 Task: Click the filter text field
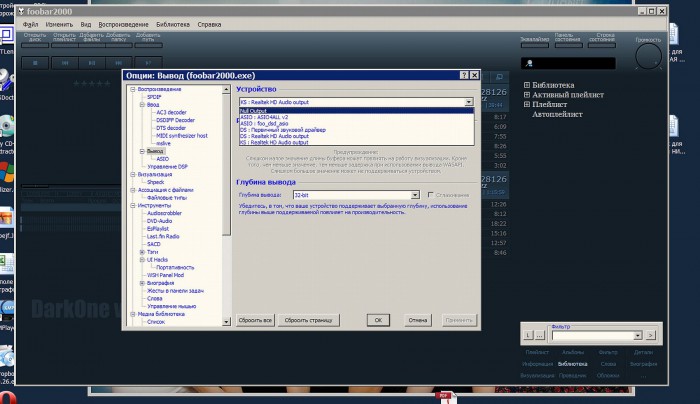[x=593, y=335]
